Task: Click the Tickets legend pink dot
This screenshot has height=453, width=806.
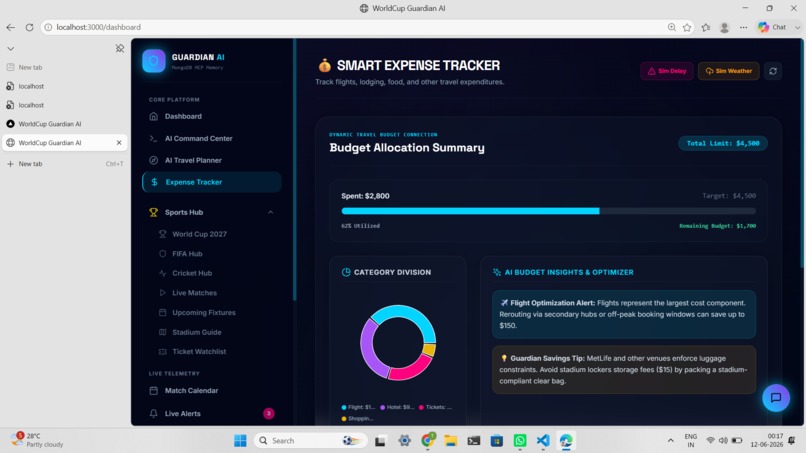Action: tap(421, 407)
